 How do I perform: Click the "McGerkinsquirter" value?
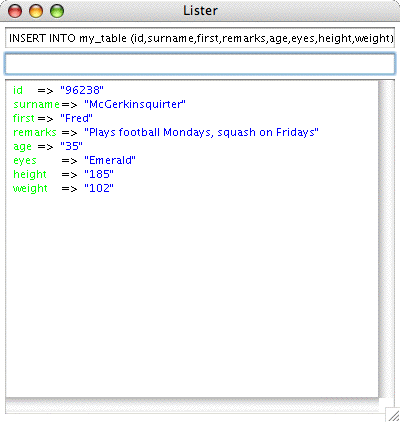(135, 104)
